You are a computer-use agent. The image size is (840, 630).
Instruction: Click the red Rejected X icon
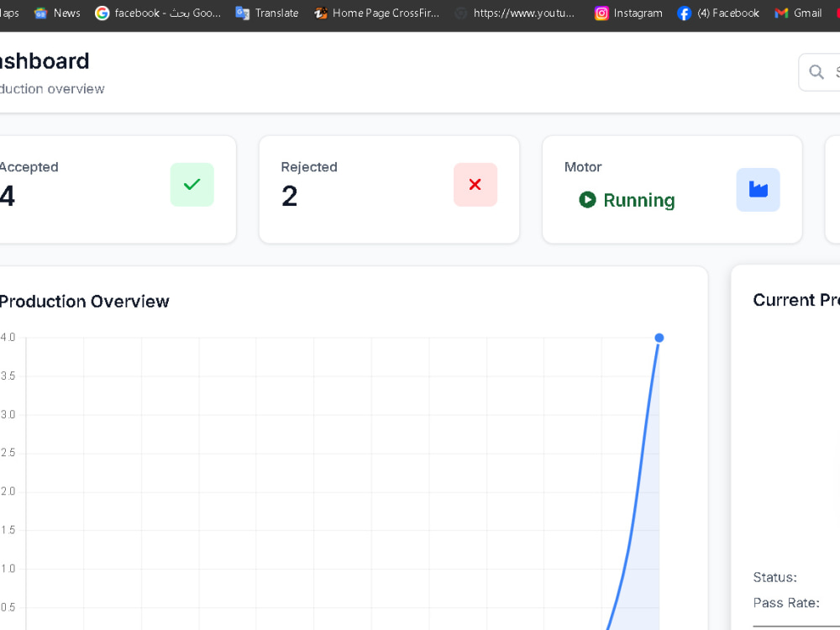point(475,184)
